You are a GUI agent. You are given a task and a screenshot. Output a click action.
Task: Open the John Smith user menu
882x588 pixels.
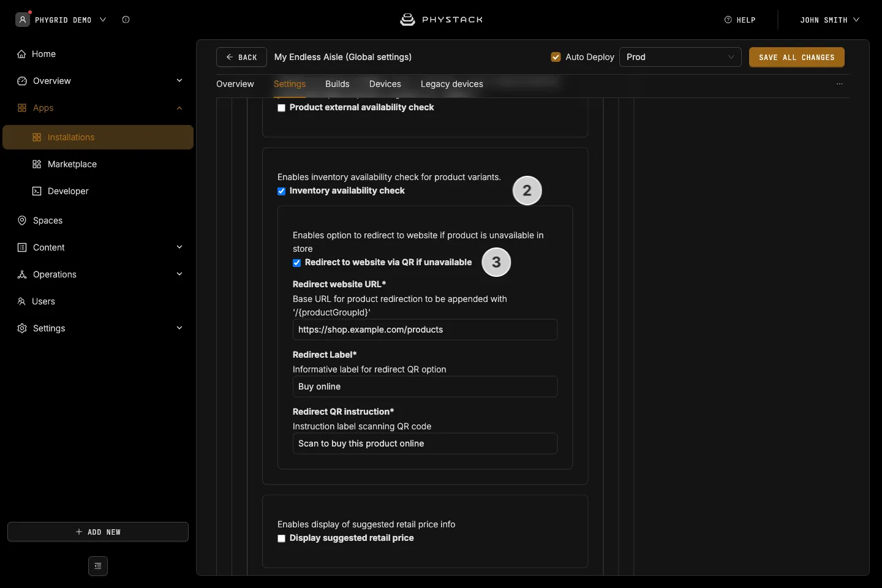pyautogui.click(x=829, y=20)
